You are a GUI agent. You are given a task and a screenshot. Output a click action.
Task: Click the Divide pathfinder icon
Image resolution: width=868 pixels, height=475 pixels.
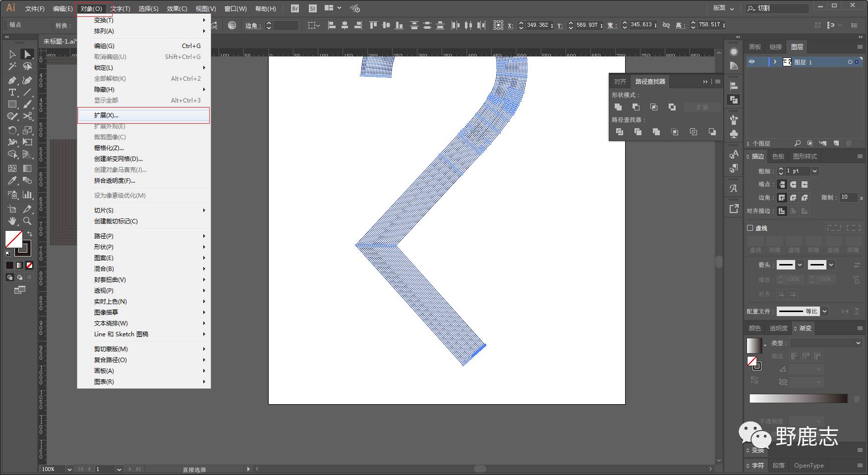coord(619,132)
